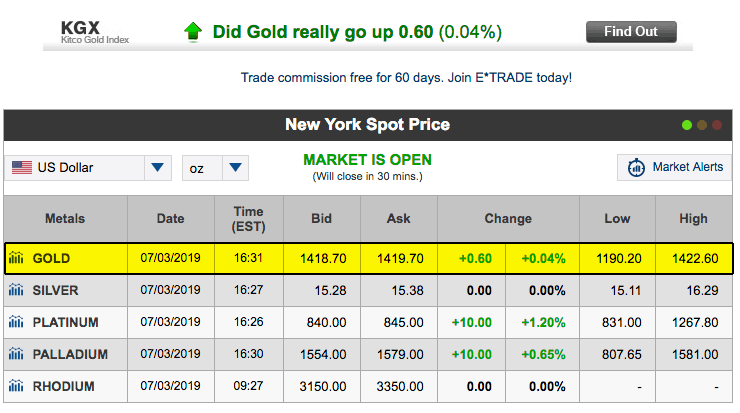Select the middle brown indicator dot
Image resolution: width=740 pixels, height=413 pixels.
tap(702, 125)
